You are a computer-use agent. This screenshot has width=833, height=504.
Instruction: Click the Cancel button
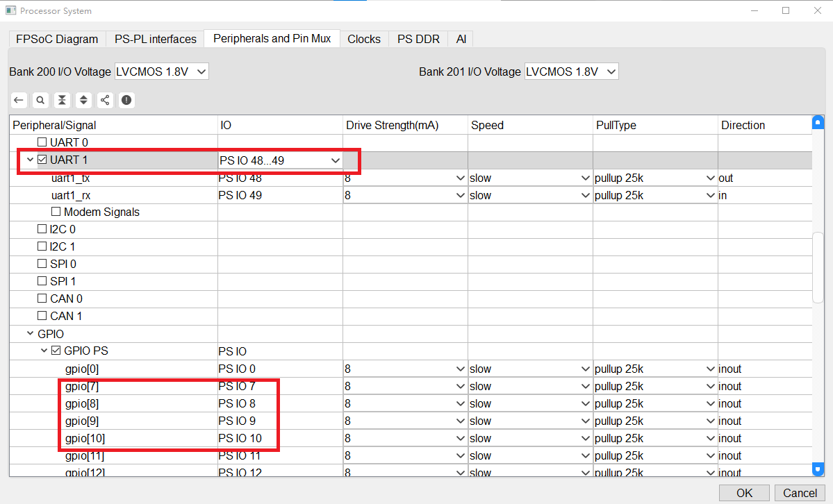coord(800,494)
